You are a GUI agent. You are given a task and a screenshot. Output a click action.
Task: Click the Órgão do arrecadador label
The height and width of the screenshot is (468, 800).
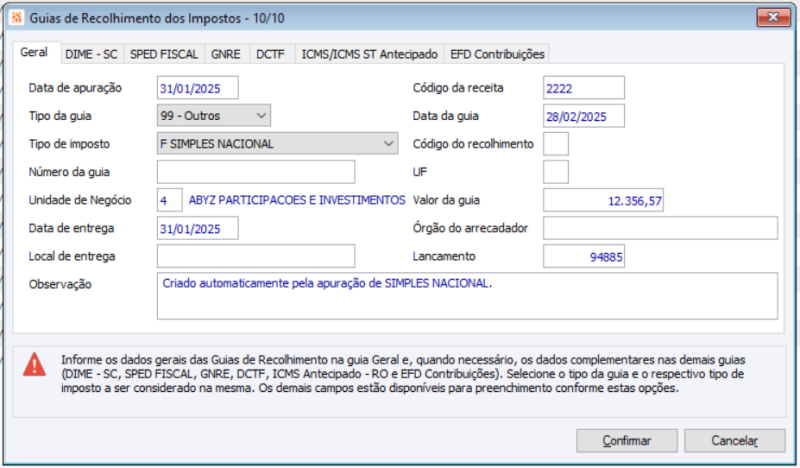470,228
